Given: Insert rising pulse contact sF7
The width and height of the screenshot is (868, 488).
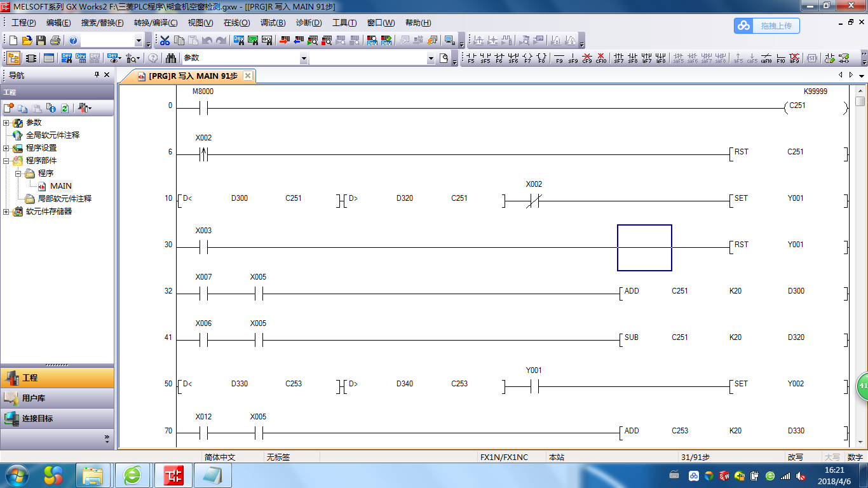Looking at the screenshot, I should (618, 58).
